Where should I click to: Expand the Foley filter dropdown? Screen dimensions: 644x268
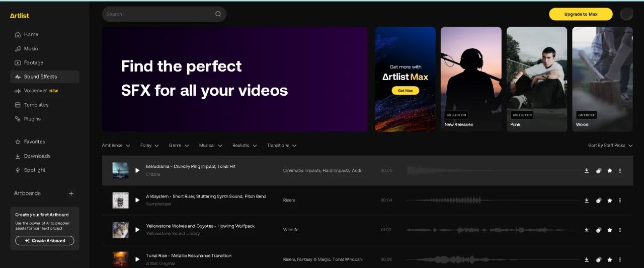pyautogui.click(x=149, y=146)
